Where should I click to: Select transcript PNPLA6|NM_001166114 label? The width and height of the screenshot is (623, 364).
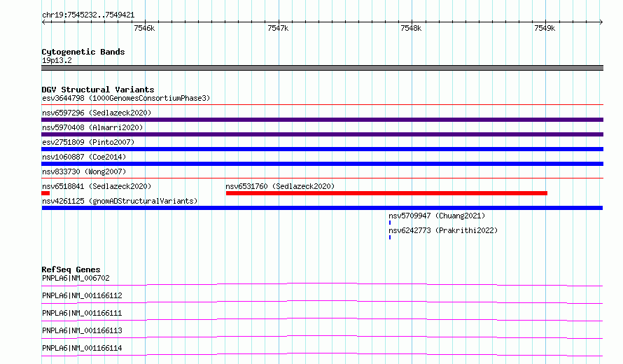(82, 348)
